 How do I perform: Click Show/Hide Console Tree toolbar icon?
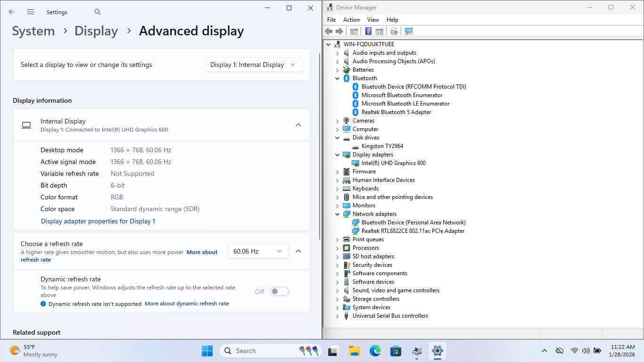tap(354, 31)
